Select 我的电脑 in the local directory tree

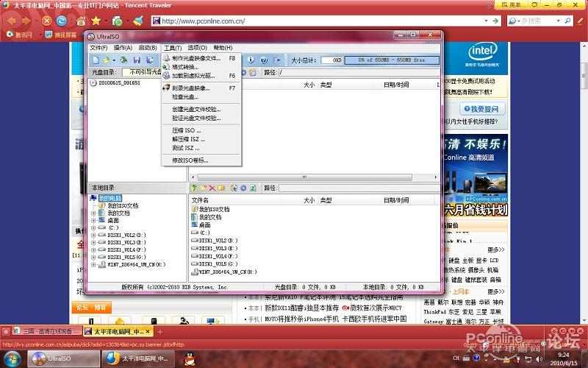(x=110, y=198)
